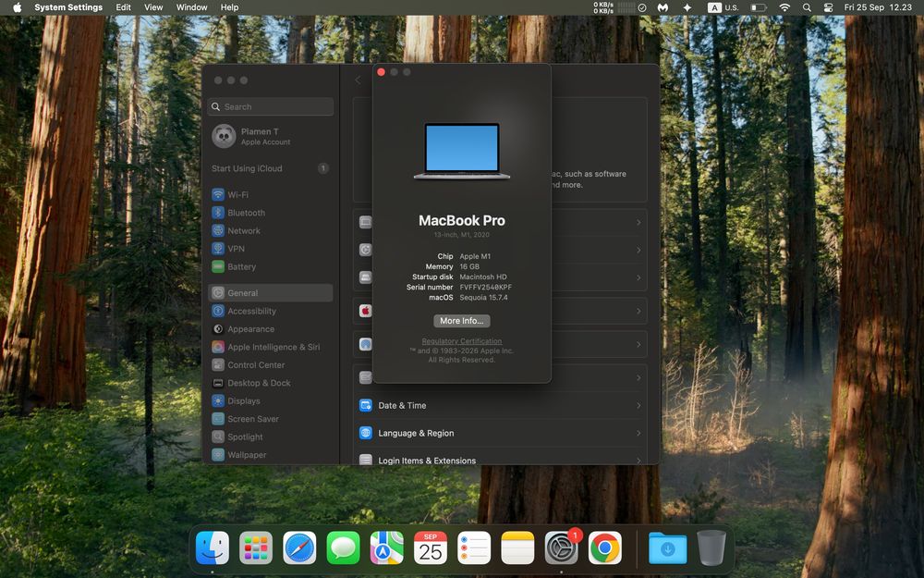Close the About This Mac window
Viewport: 924px width, 578px height.
(382, 72)
